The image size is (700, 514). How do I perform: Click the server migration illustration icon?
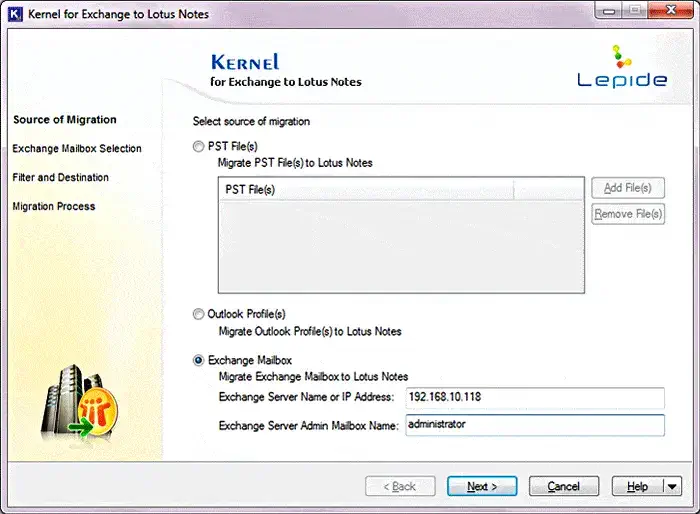(x=80, y=402)
